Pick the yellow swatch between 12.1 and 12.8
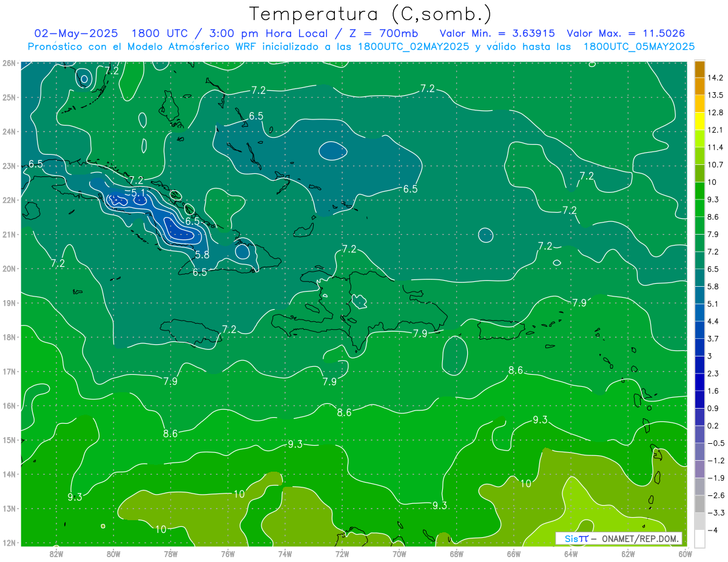This screenshot has height=562, width=728. [x=699, y=121]
